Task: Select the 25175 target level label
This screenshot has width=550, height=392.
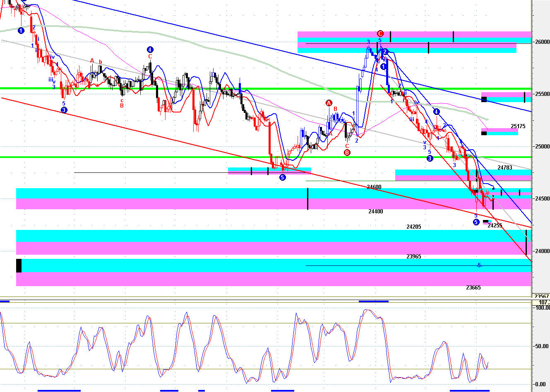Action: coord(518,126)
